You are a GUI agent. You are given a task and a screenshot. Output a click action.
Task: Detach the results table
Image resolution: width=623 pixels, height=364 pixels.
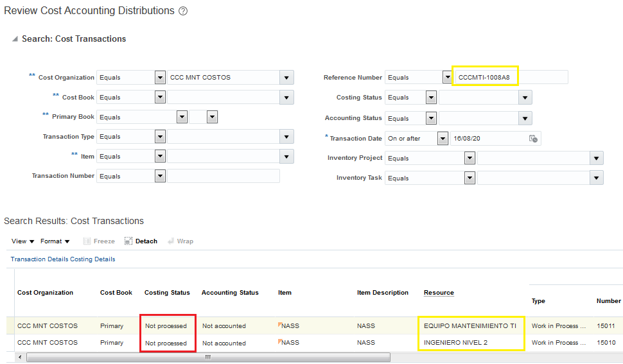(141, 241)
